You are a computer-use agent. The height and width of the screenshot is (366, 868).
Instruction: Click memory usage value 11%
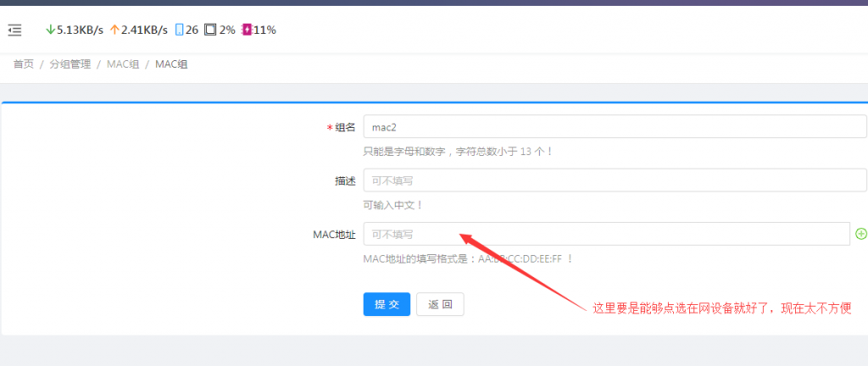coord(264,30)
